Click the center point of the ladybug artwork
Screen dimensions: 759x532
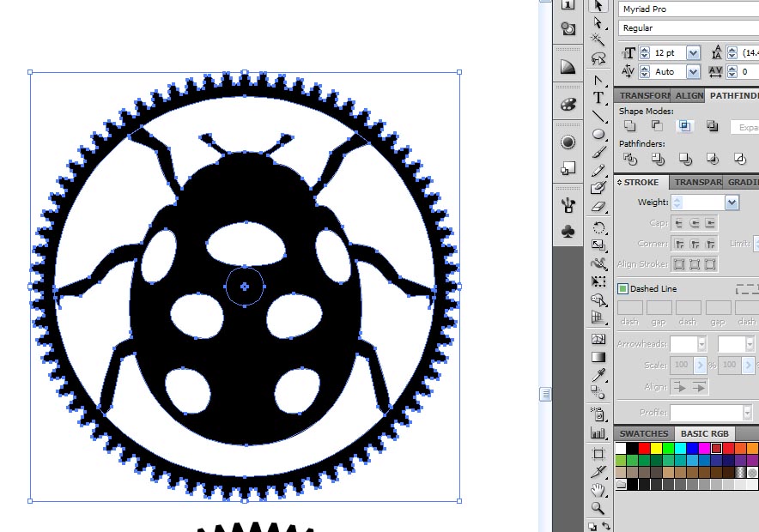245,287
